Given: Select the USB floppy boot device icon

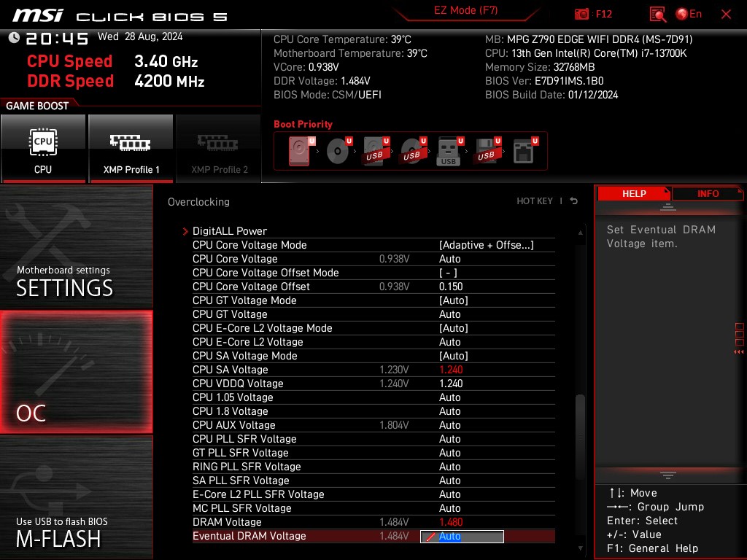Looking at the screenshot, I should (x=487, y=151).
